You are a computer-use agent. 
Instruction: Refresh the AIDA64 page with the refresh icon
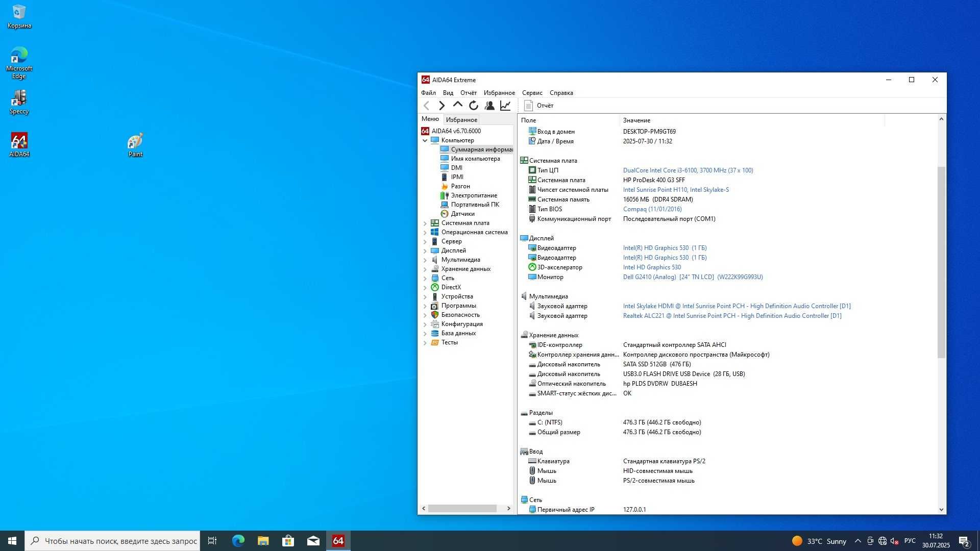tap(474, 106)
